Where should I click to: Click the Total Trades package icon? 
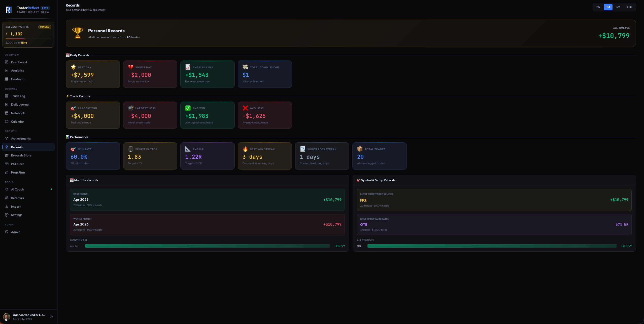(360, 149)
